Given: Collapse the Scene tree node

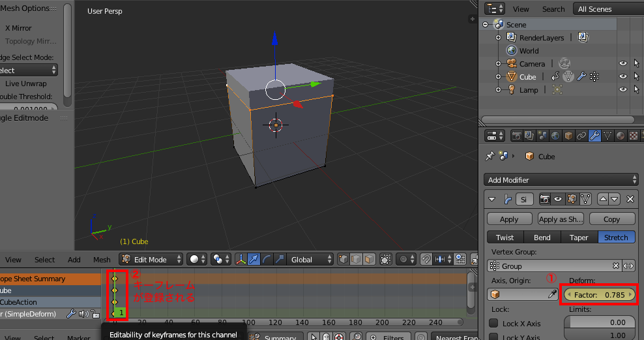Looking at the screenshot, I should [x=485, y=25].
